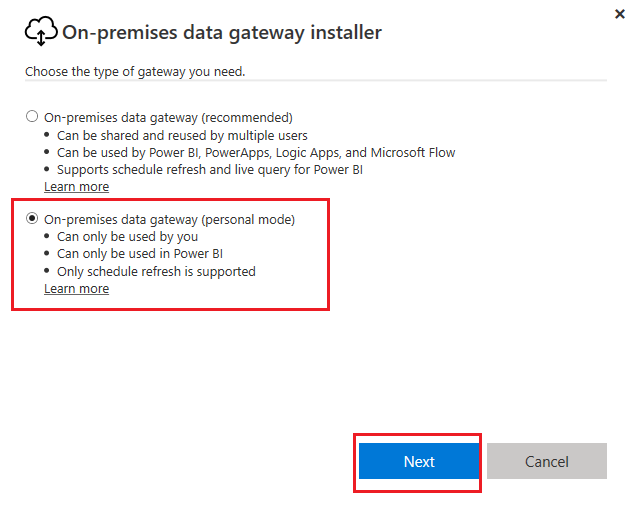Image resolution: width=634 pixels, height=506 pixels.
Task: Close the installer with the X button
Action: (619, 15)
